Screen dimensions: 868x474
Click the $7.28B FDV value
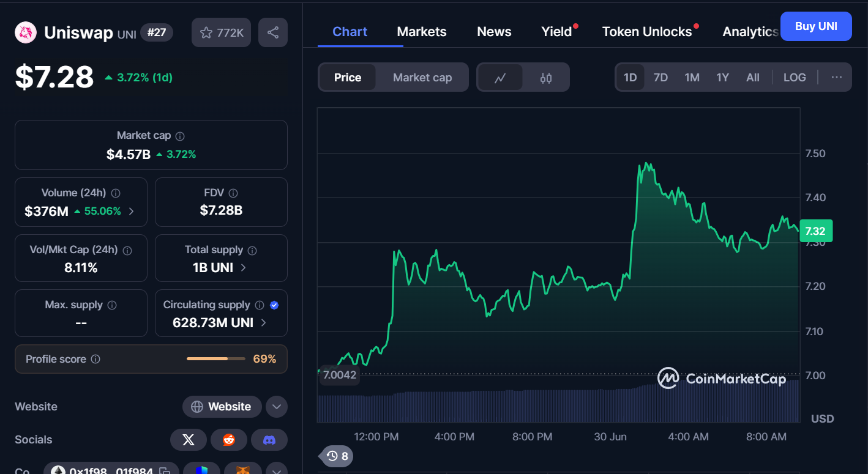(x=221, y=210)
